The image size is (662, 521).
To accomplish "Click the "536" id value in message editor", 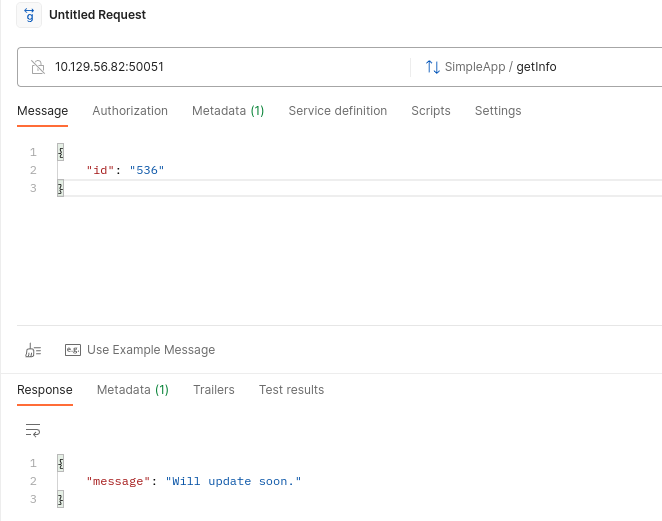I will (x=146, y=170).
